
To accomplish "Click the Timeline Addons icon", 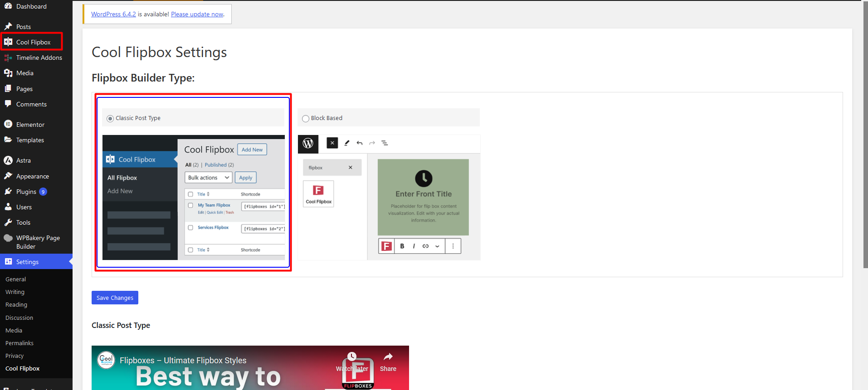I will [x=8, y=58].
